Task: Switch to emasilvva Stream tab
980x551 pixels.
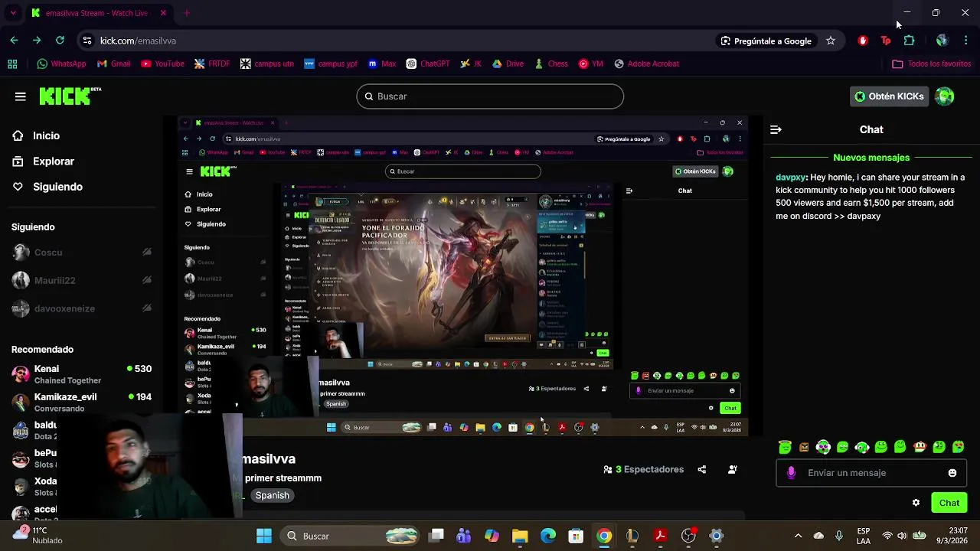Action: [98, 13]
